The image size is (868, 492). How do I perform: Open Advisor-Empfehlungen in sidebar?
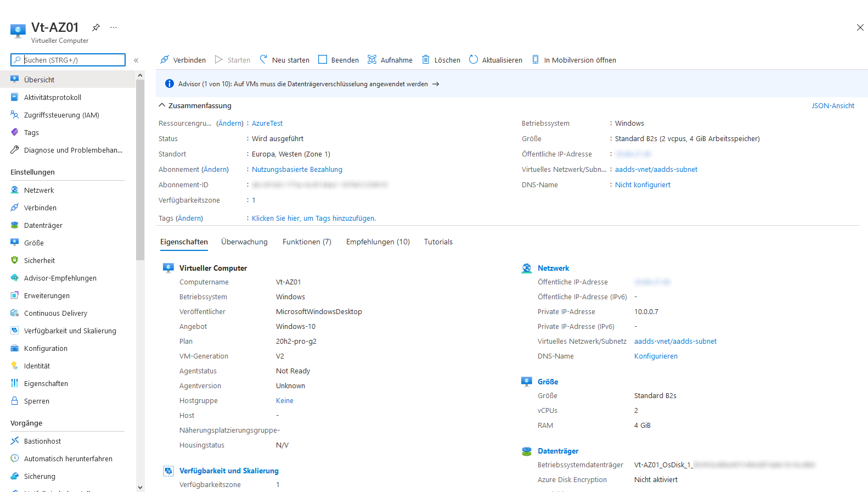67,278
